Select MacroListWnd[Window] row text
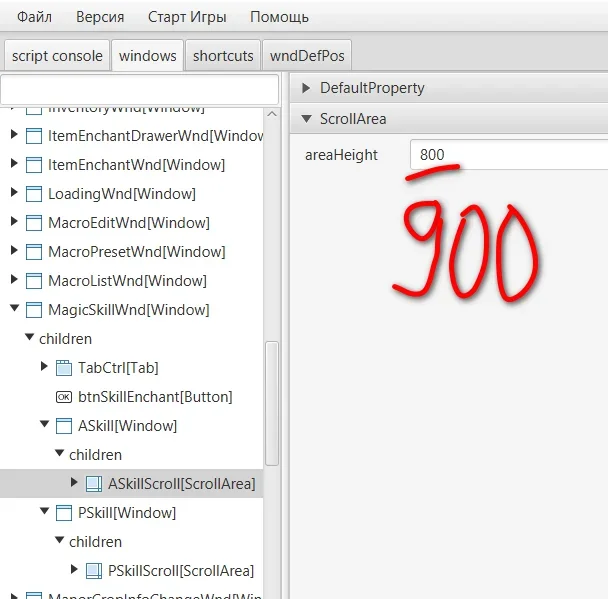This screenshot has width=608, height=599. click(127, 281)
